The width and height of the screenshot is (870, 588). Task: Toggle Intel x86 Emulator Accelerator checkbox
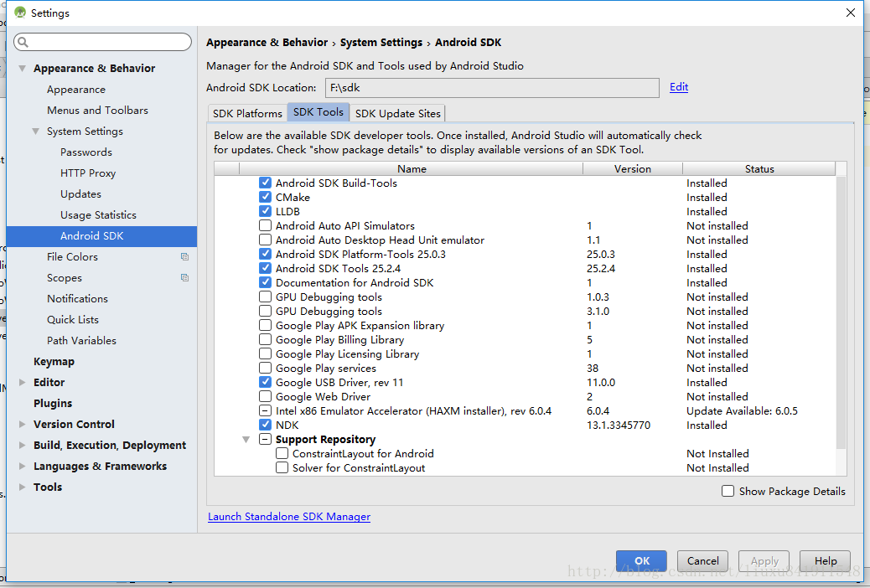[265, 410]
